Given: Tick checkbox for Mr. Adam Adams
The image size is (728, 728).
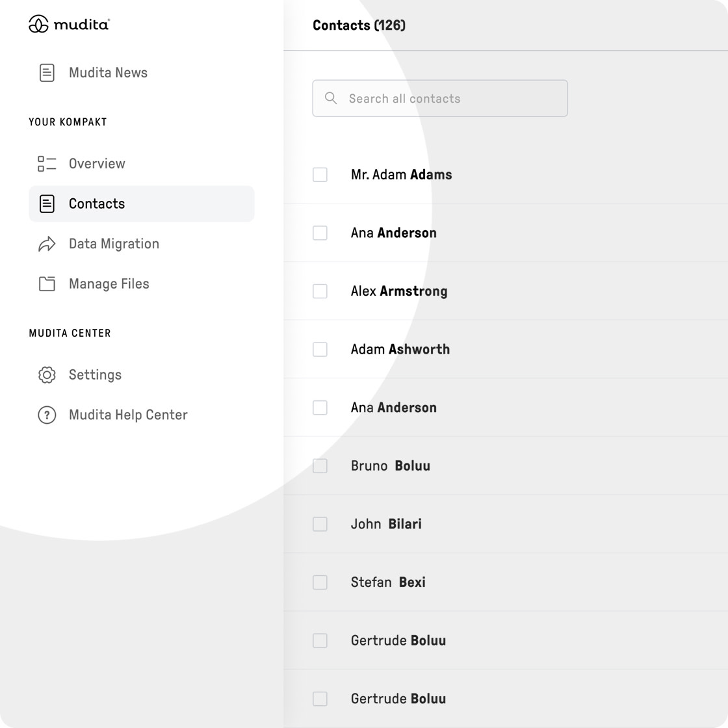Looking at the screenshot, I should tap(320, 175).
